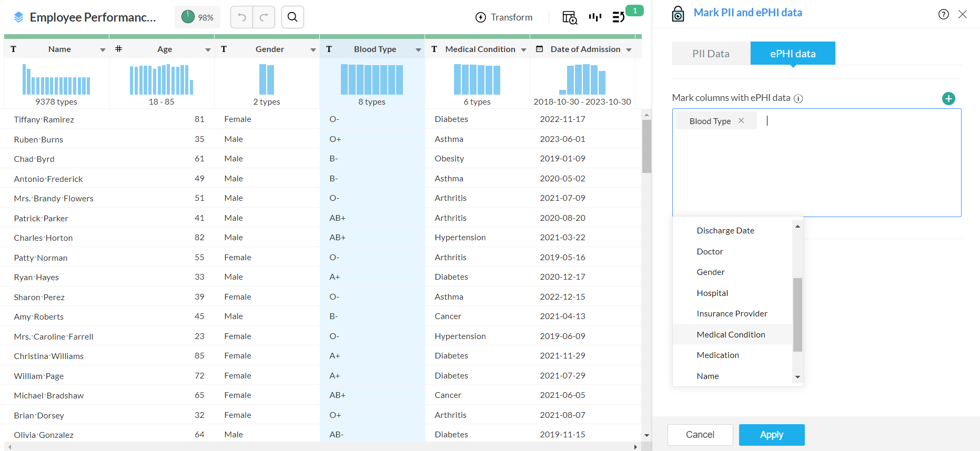The width and height of the screenshot is (980, 451).
Task: Open the data quality 98% indicator
Action: click(x=197, y=17)
